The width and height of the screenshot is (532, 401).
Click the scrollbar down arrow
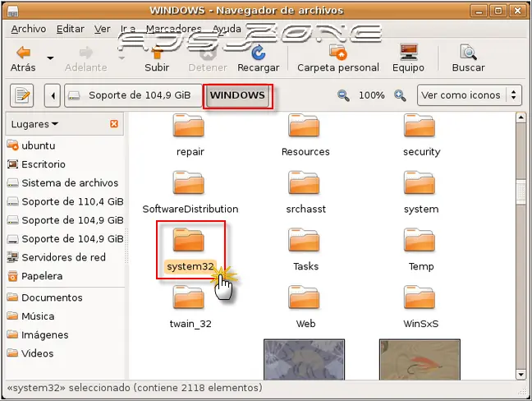[x=521, y=374]
